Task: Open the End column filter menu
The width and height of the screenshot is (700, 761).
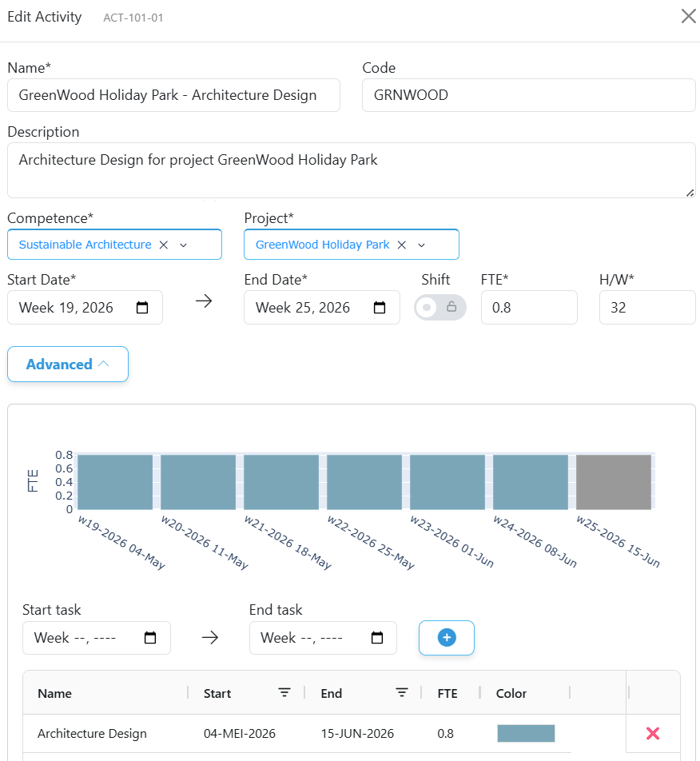Action: click(x=402, y=692)
